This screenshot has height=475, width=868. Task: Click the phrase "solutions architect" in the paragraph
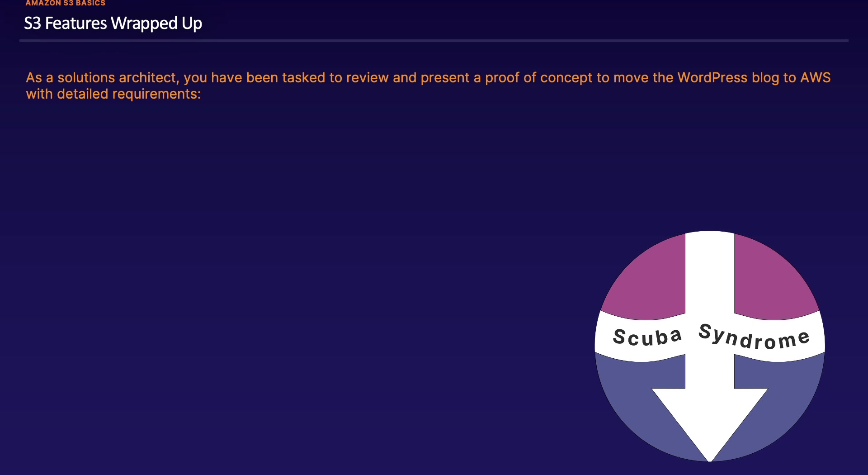click(116, 78)
